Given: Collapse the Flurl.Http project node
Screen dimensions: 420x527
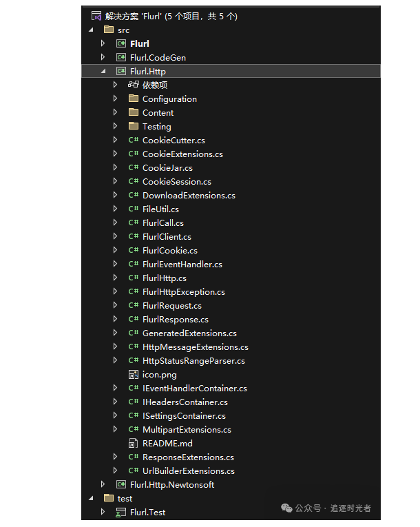Looking at the screenshot, I should [x=103, y=71].
